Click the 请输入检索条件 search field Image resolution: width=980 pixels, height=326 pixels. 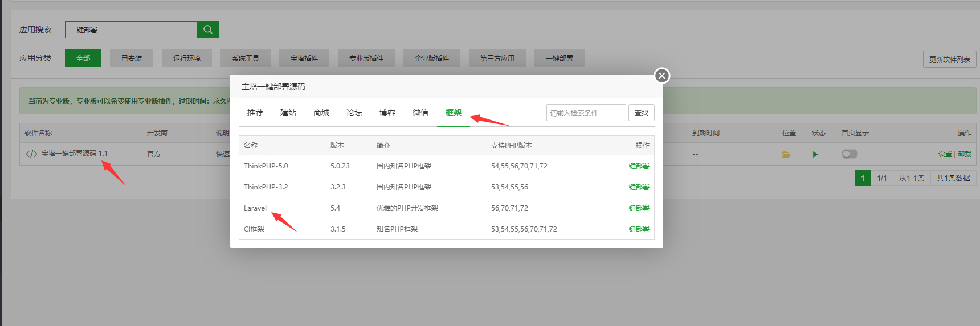point(586,113)
